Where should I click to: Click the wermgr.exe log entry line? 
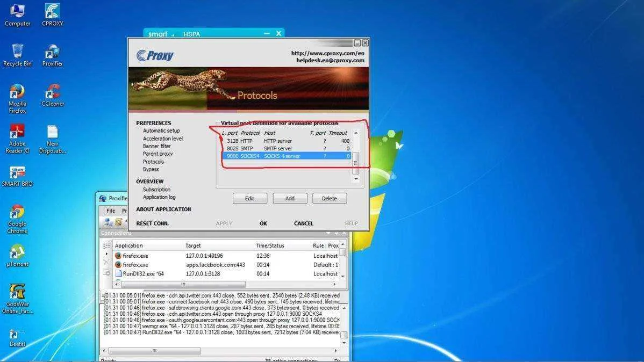(x=222, y=326)
